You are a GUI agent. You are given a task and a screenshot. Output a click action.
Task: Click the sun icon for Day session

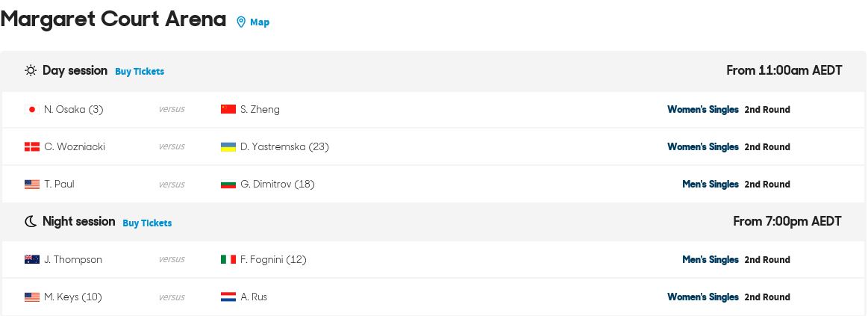(31, 70)
